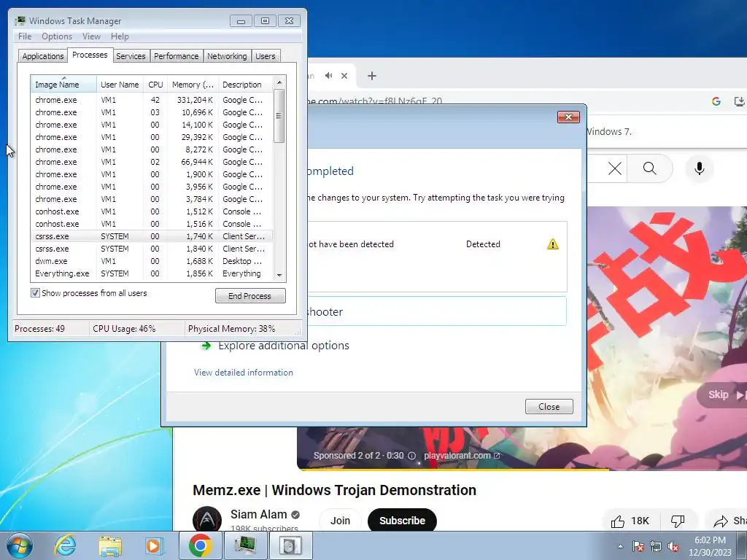The height and width of the screenshot is (560, 747).
Task: Switch to the Networking tab
Action: click(x=227, y=56)
